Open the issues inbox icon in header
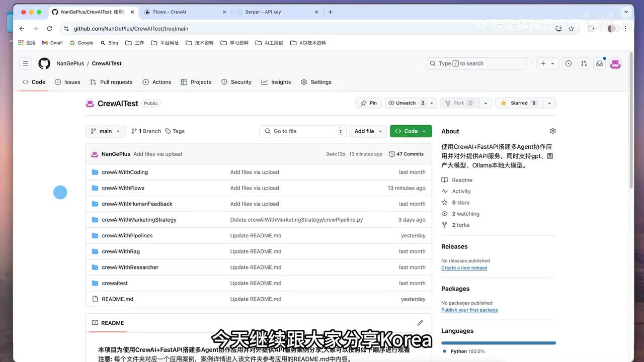Image resolution: width=644 pixels, height=362 pixels. click(569, 63)
